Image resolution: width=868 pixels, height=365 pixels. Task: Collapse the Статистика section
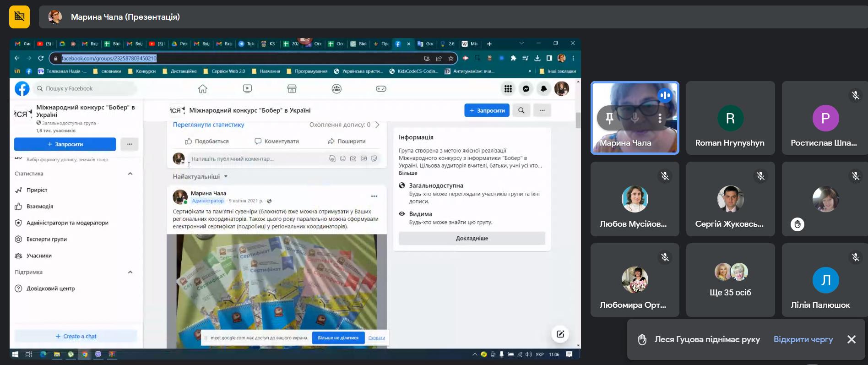[x=130, y=174]
